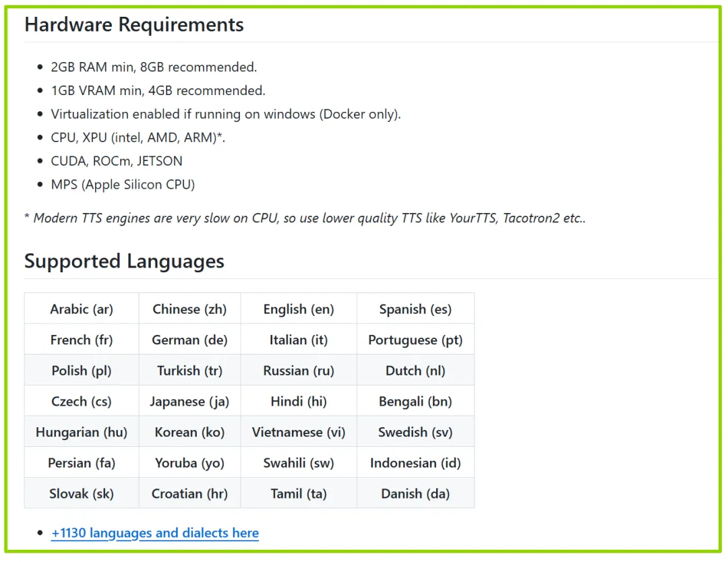Open the +1130 languages and dialects link
Viewport: 728px width, 562px height.
pos(155,533)
